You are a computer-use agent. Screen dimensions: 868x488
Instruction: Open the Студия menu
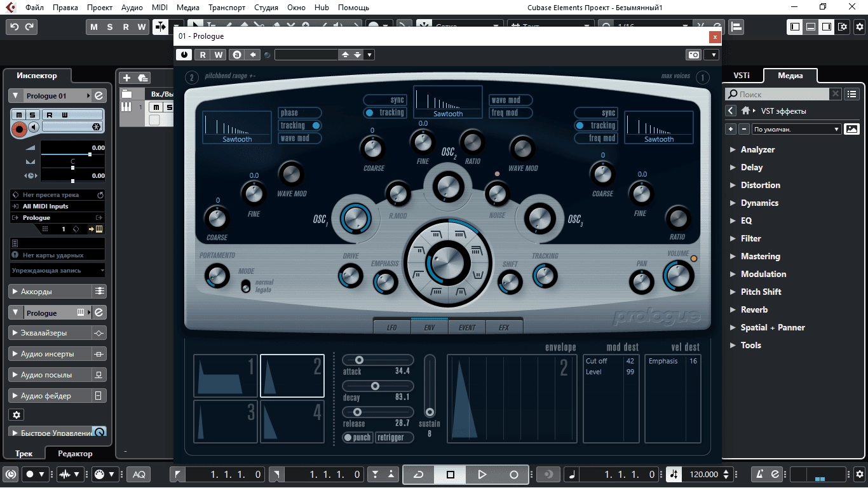pos(266,8)
